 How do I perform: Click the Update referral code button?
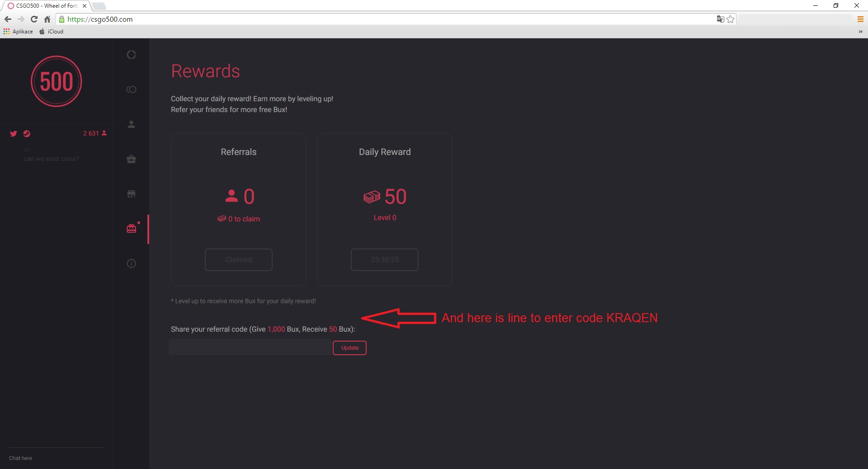(349, 348)
